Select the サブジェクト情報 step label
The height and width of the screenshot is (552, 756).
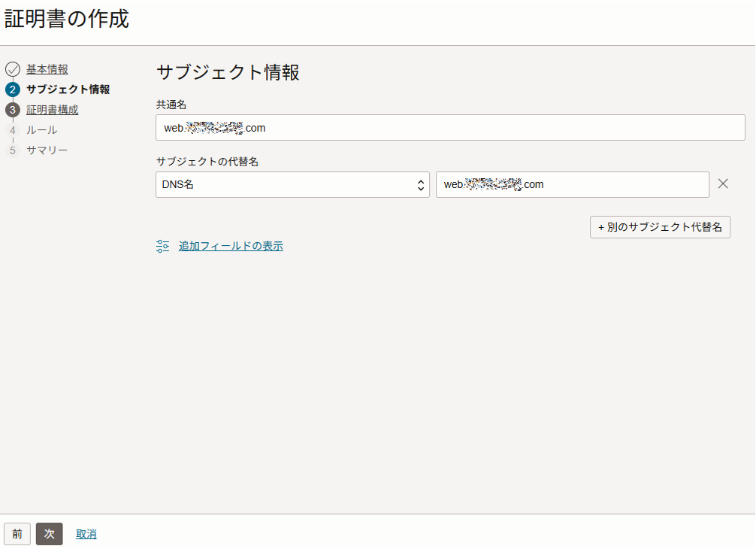tap(68, 89)
